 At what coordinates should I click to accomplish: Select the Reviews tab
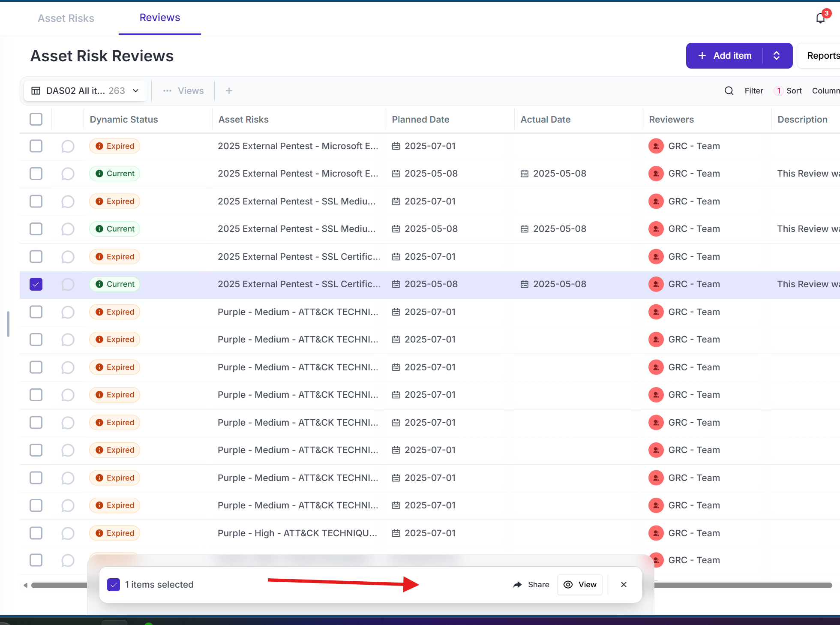[x=159, y=18]
